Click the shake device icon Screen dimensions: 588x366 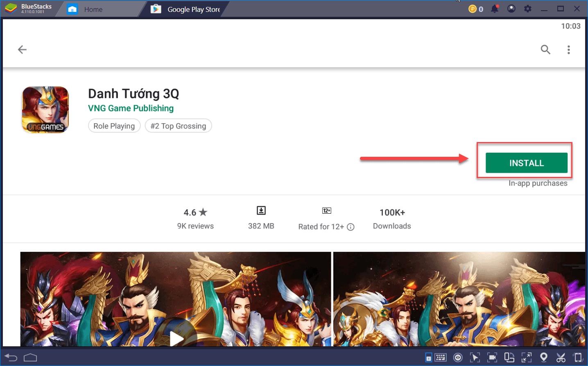[578, 357]
